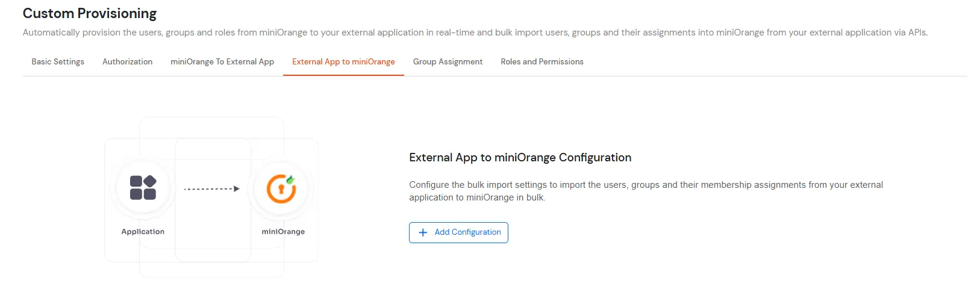Switch to the Authorization tab

(127, 61)
